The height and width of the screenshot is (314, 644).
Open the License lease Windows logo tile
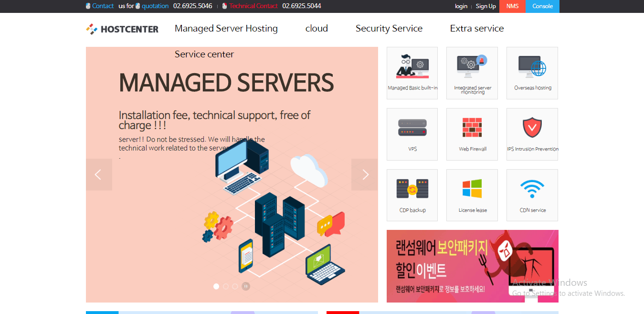point(472,195)
